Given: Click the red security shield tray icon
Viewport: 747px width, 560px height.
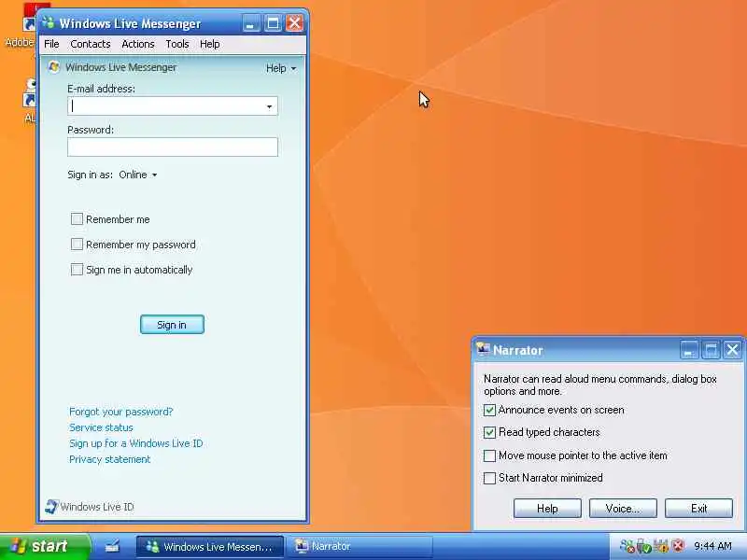Looking at the screenshot, I should click(x=678, y=546).
